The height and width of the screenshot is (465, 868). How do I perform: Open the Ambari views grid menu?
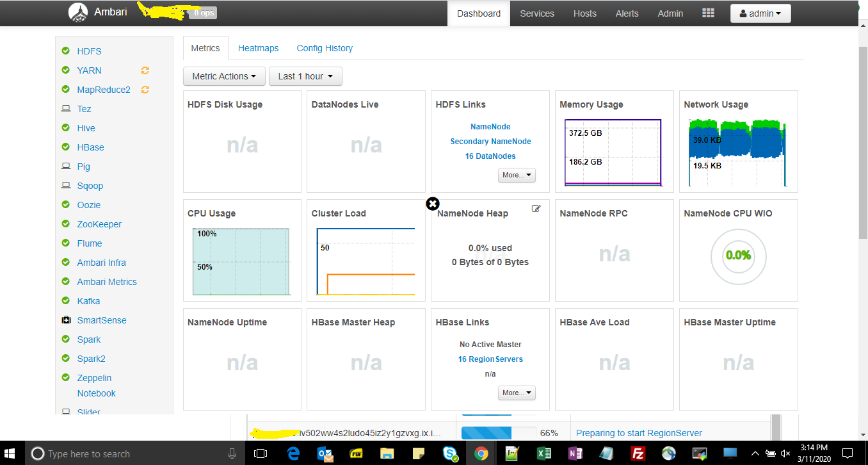coord(708,13)
